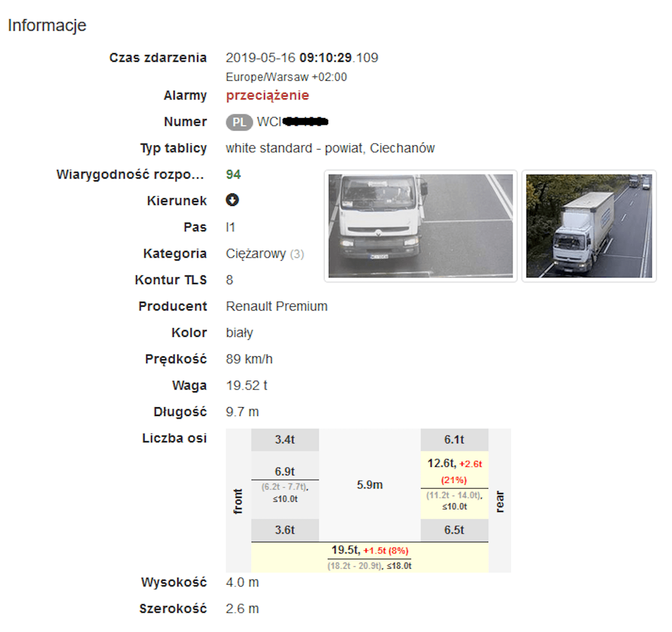Select the rear axle 12.6t overload cell
The image size is (672, 632).
454,485
